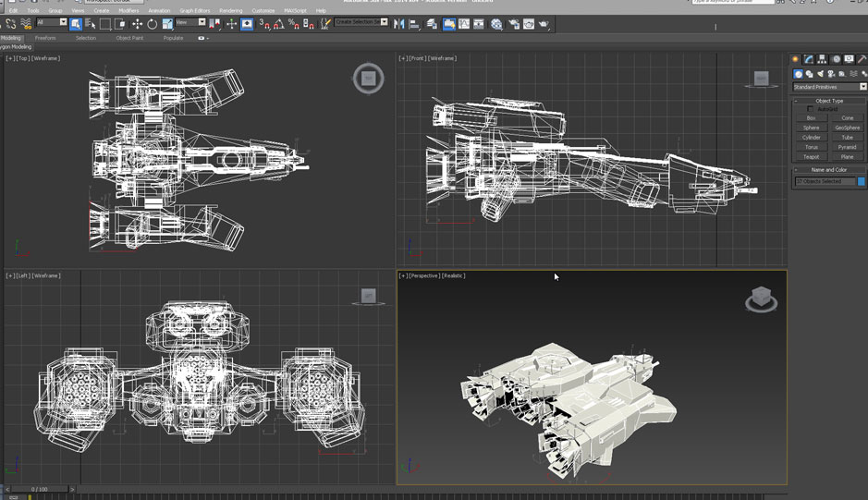Toggle the Graphite Modeling ribbon
Image resolution: width=868 pixels, height=500 pixels.
tap(449, 24)
